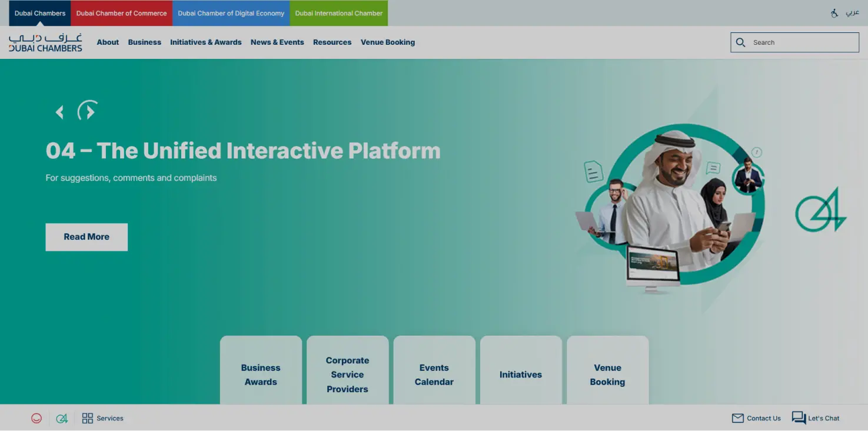Open the Business Awards card
This screenshot has height=431, width=868.
coord(261,370)
